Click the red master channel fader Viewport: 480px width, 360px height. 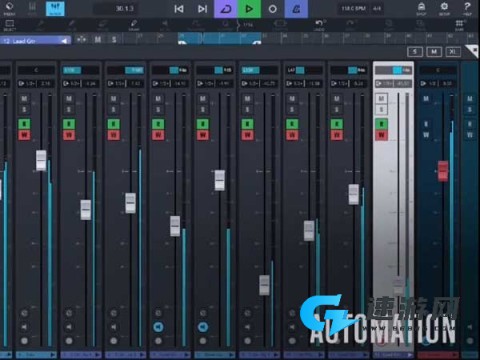click(x=443, y=171)
